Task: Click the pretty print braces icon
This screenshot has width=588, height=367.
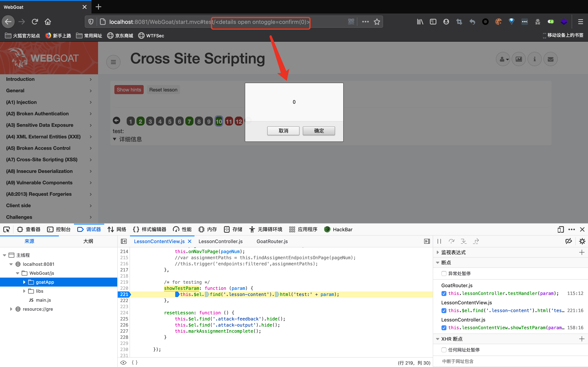Action: point(135,362)
